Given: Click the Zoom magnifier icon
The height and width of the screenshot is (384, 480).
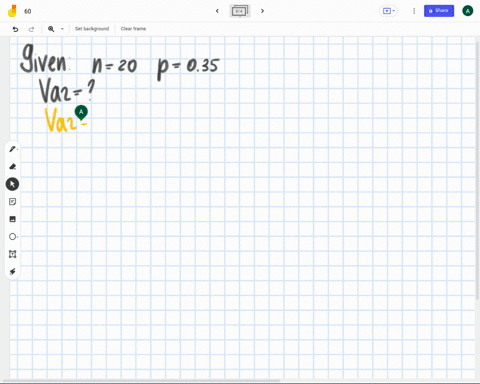Looking at the screenshot, I should tap(51, 29).
